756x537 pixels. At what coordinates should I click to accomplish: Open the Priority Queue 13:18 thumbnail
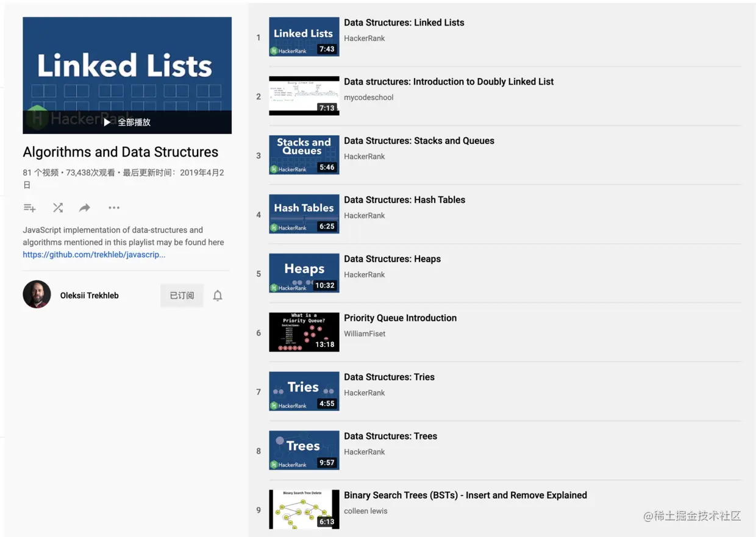(x=304, y=332)
